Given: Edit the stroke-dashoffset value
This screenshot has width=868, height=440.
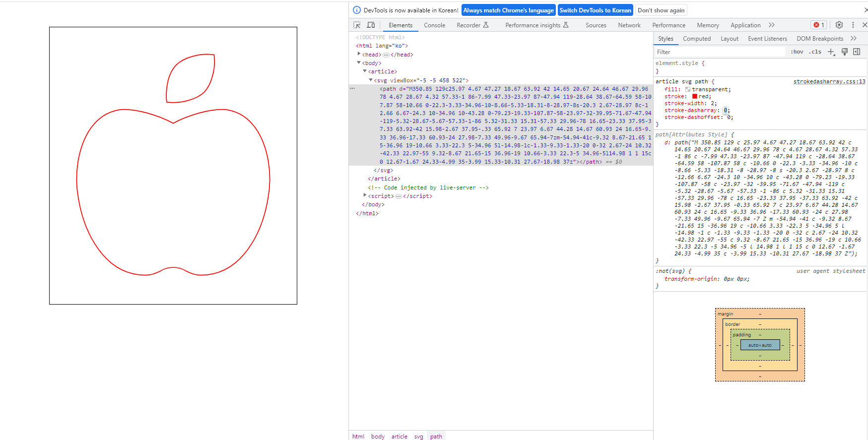Looking at the screenshot, I should click(x=729, y=117).
